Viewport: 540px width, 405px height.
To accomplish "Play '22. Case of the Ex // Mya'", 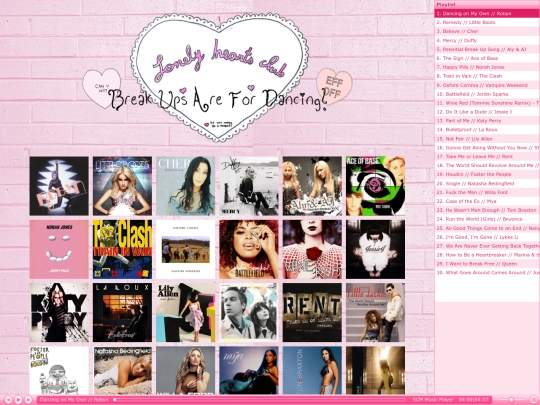I will [x=487, y=201].
